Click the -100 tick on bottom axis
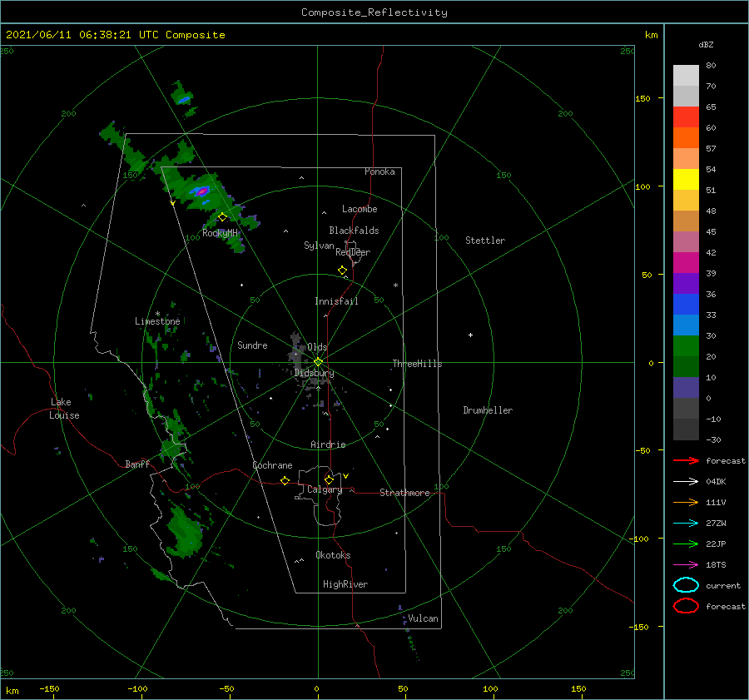The width and height of the screenshot is (749, 700). (x=137, y=688)
